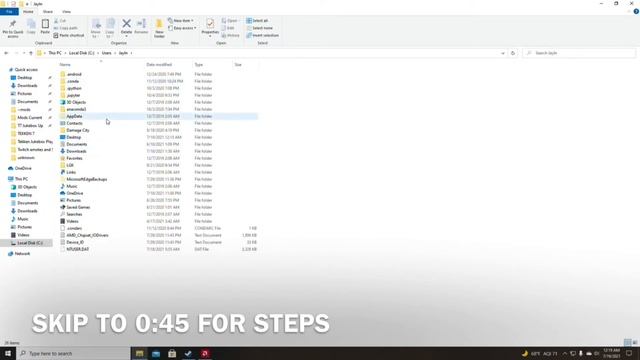Select the Saved Games folder
The height and width of the screenshot is (360, 640).
(78, 207)
